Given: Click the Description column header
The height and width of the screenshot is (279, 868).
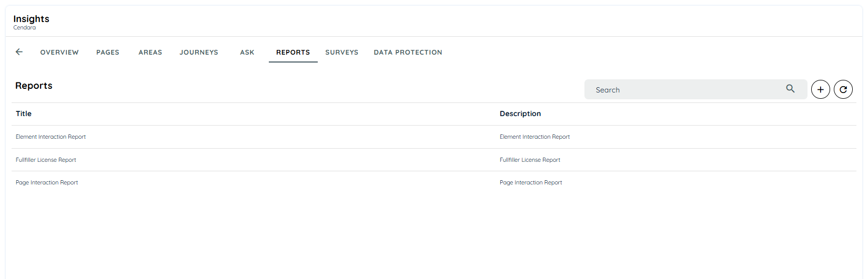Looking at the screenshot, I should coord(520,113).
